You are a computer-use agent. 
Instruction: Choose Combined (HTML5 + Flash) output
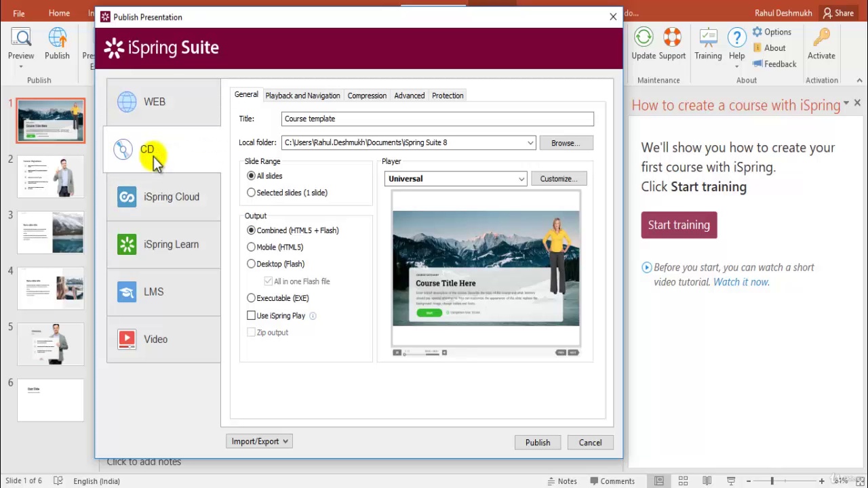[252, 230]
